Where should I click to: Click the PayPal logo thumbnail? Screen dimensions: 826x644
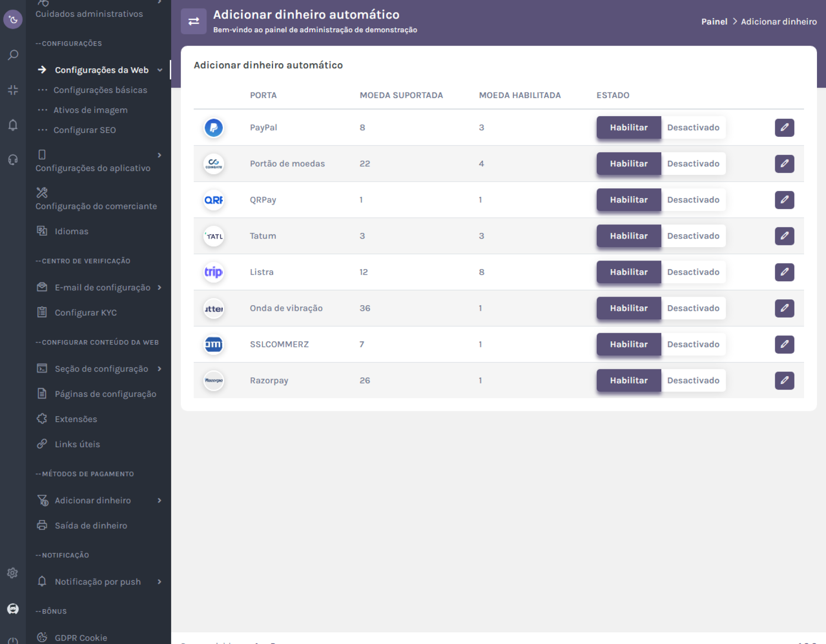click(x=213, y=128)
